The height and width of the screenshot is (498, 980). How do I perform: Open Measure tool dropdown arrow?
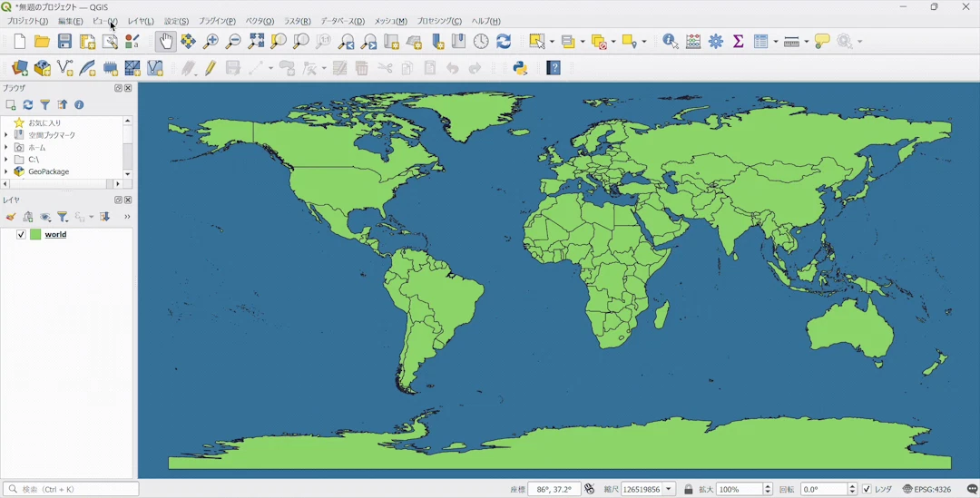point(806,42)
